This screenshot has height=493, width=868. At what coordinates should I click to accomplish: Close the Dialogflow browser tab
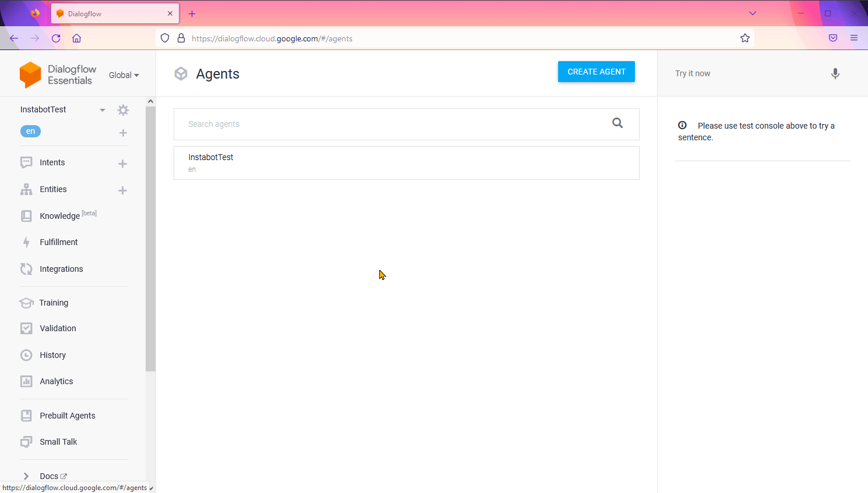pyautogui.click(x=170, y=13)
